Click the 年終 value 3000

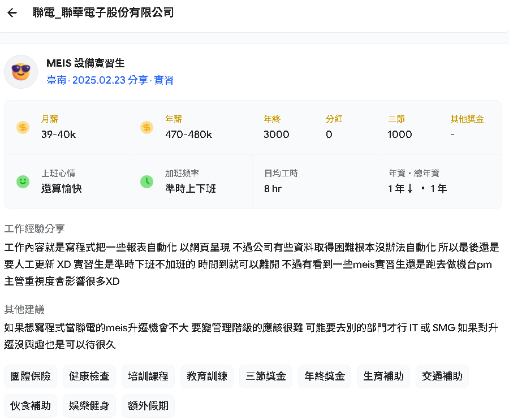point(276,135)
